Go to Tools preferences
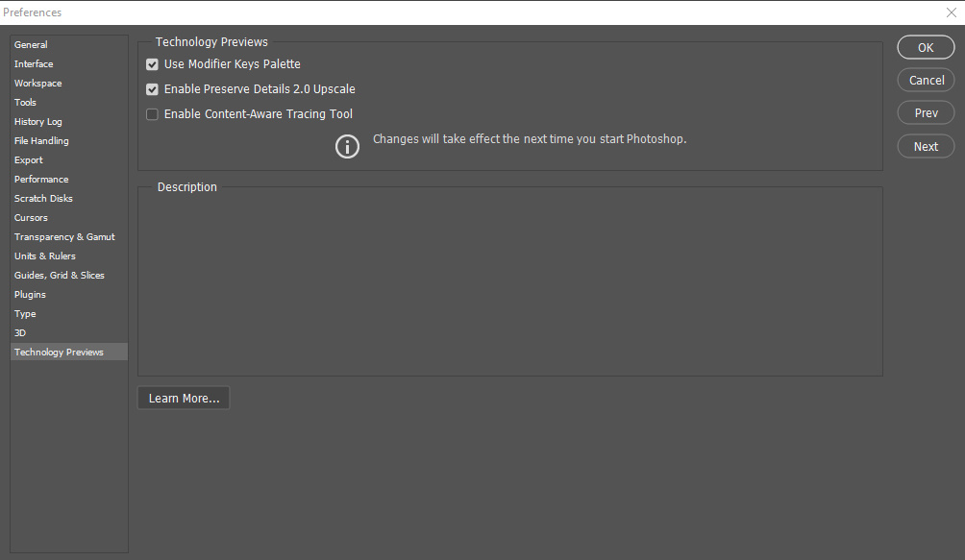965x560 pixels. pos(25,103)
